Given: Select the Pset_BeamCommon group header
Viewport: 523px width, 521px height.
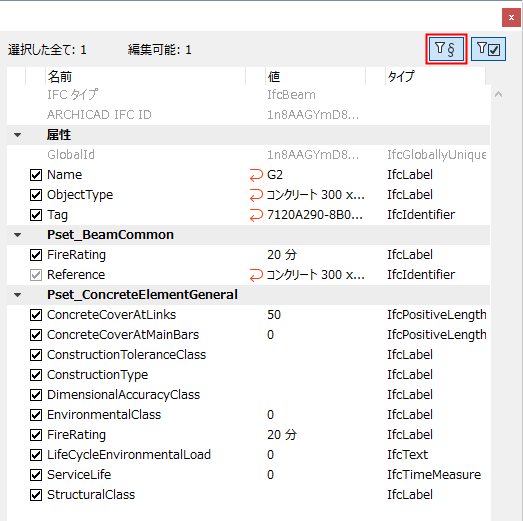Looking at the screenshot, I should click(x=248, y=235).
